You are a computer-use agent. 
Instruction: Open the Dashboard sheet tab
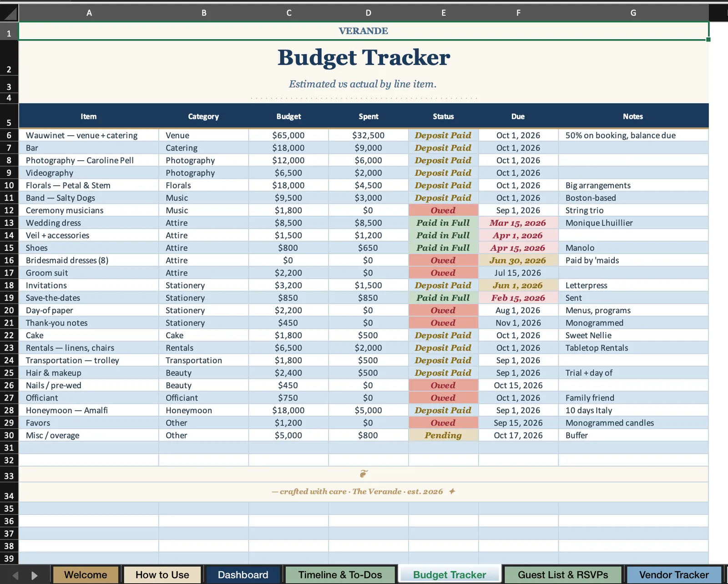click(x=243, y=575)
